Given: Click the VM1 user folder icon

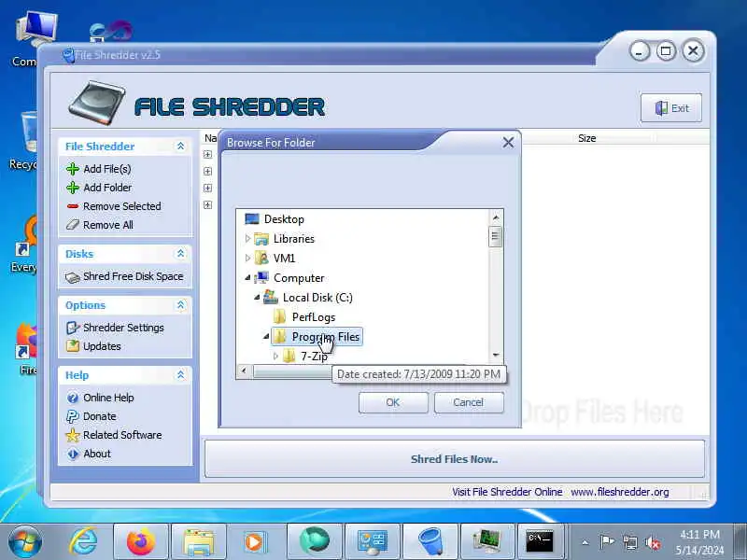Looking at the screenshot, I should (x=261, y=259).
